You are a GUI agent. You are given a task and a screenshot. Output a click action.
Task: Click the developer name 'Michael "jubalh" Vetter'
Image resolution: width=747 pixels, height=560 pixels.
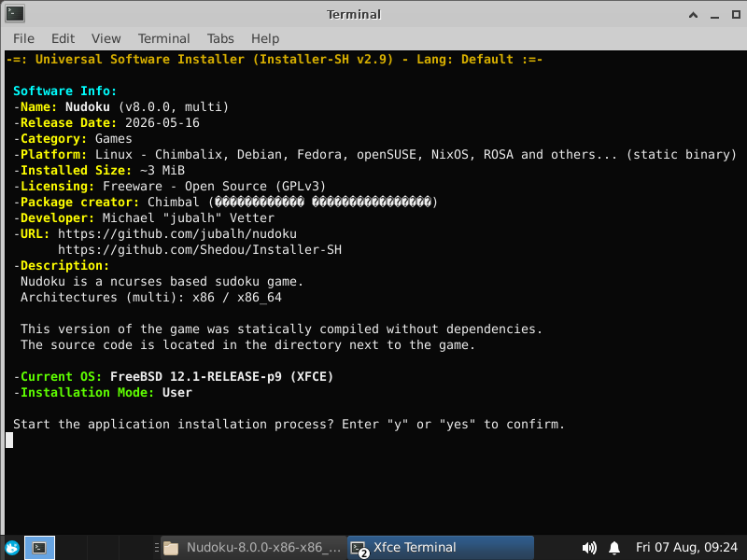click(x=189, y=218)
